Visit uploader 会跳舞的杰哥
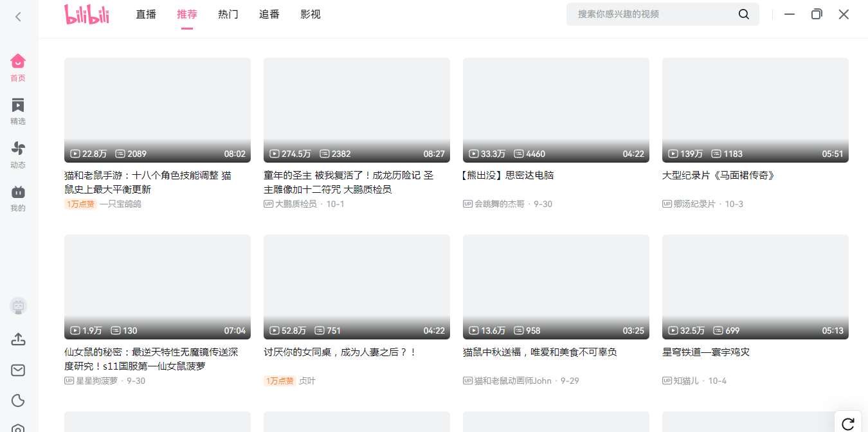868x432 pixels. (500, 204)
